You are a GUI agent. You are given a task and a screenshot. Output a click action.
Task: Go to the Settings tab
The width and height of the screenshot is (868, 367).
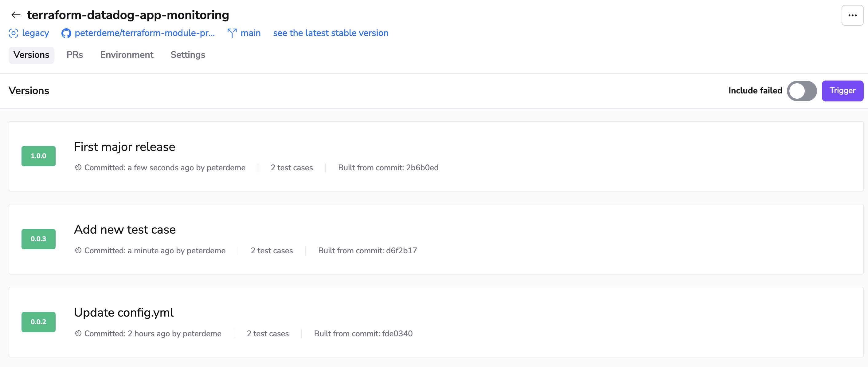(x=187, y=55)
